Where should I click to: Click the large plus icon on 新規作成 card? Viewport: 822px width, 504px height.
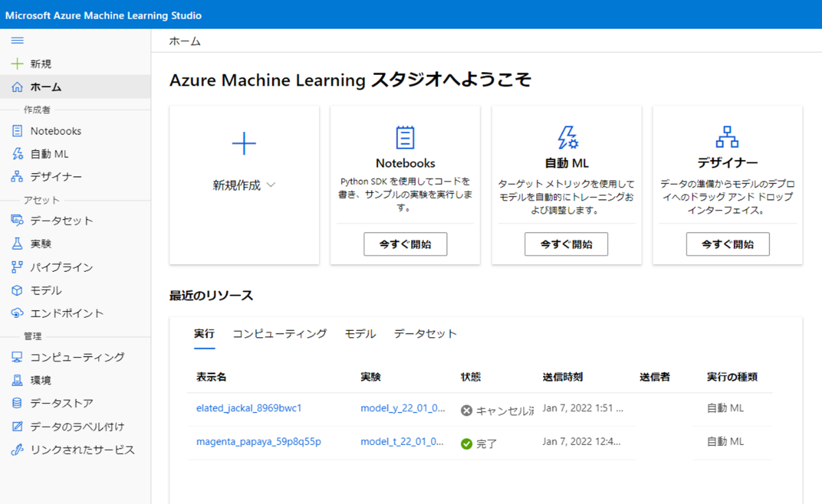click(x=244, y=144)
